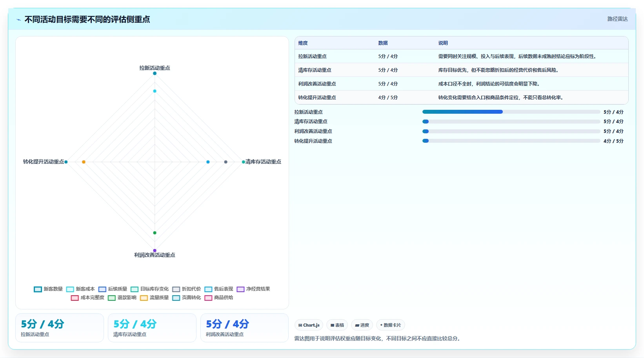
Task: Click the 拉新活动重点 progress bar
Action: click(x=511, y=112)
